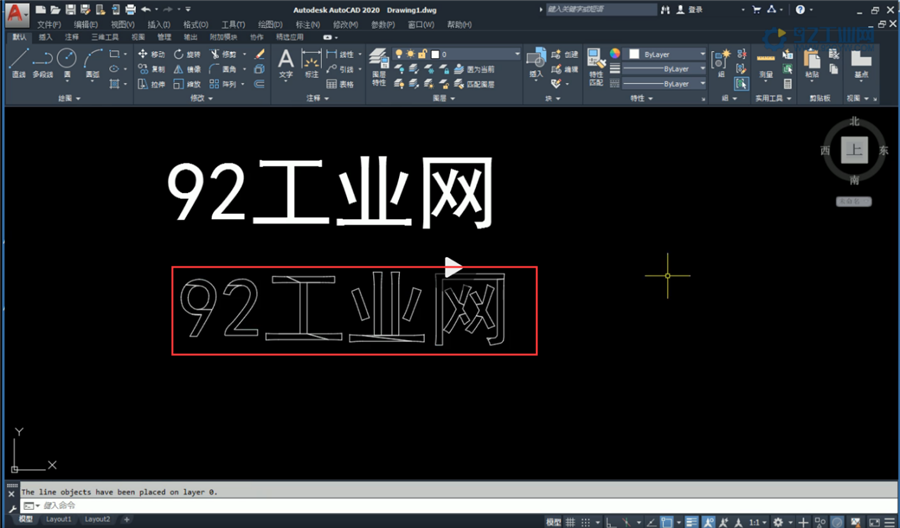This screenshot has height=528, width=900.
Task: Select the Line (直线) drawing tool
Action: 18,63
